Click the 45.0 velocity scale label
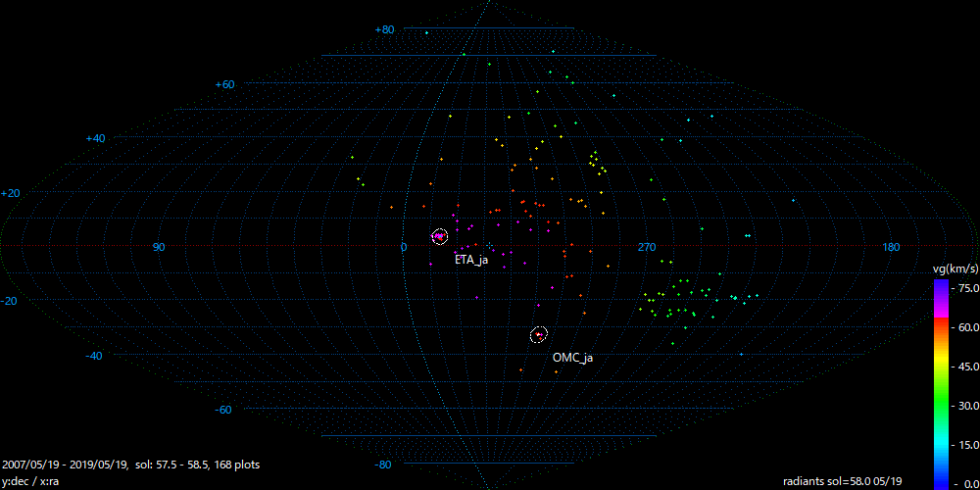Image resolution: width=980 pixels, height=490 pixels. click(966, 367)
